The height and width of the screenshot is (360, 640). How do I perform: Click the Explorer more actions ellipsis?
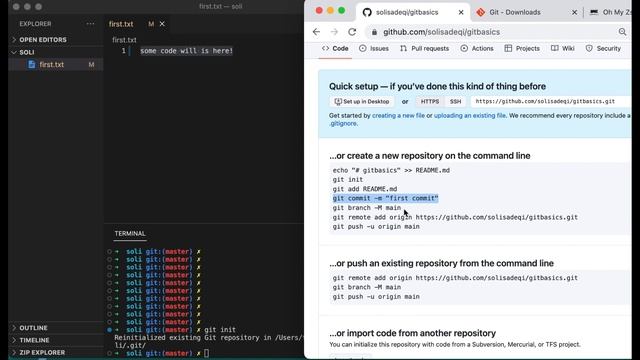pyautogui.click(x=90, y=24)
